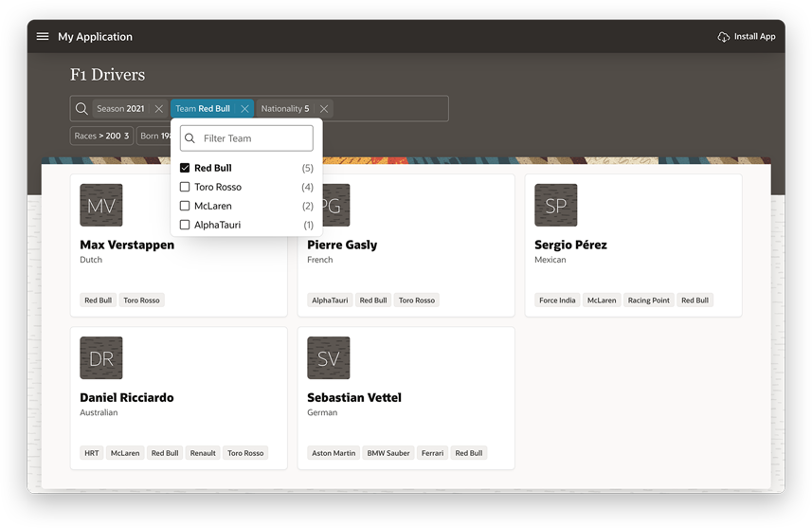
Task: Click Daniel Ricciardo's DR avatar
Action: tap(101, 358)
